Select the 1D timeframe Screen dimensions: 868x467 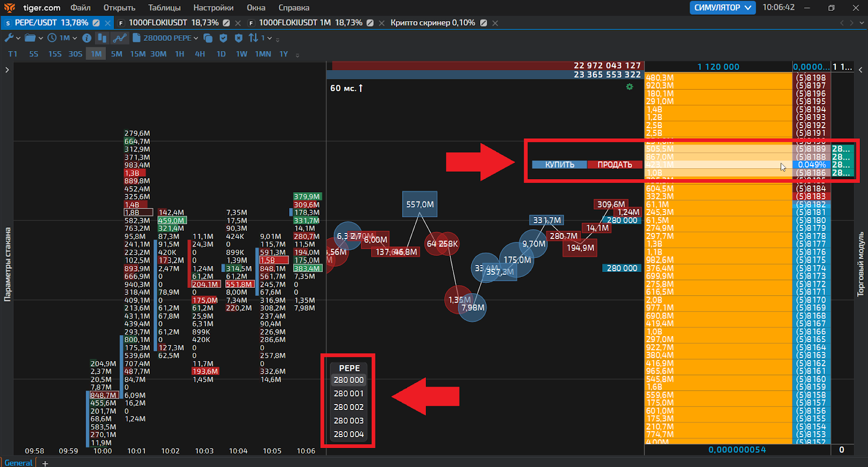pyautogui.click(x=221, y=54)
